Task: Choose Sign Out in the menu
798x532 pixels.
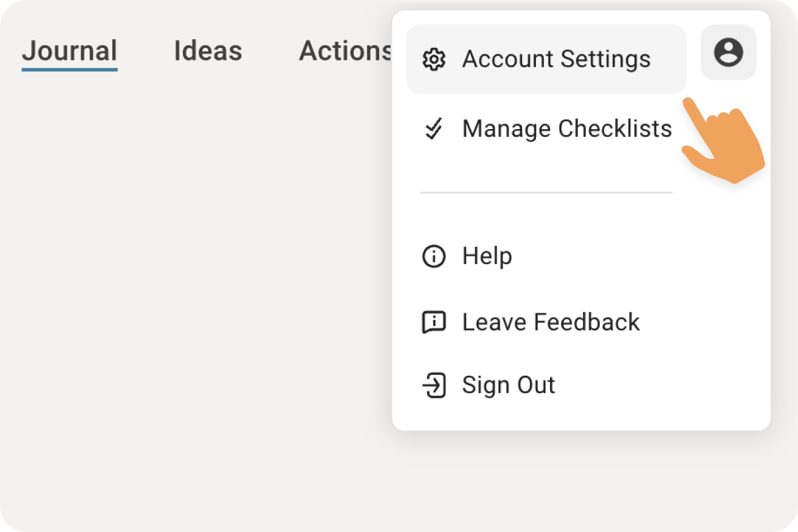Action: tap(546, 385)
